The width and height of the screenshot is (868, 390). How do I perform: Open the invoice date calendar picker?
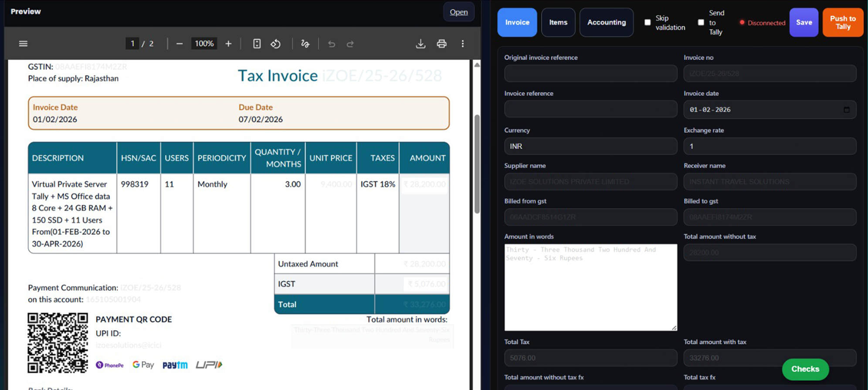click(846, 109)
